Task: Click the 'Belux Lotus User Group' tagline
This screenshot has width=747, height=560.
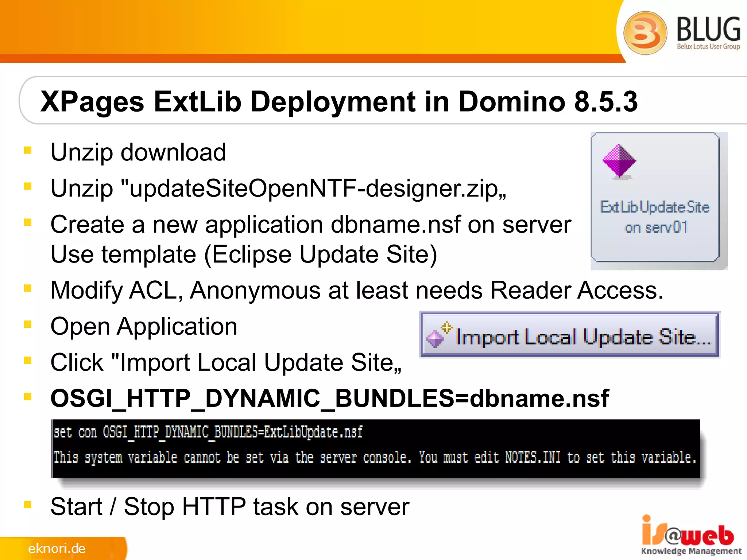Action: pos(708,47)
